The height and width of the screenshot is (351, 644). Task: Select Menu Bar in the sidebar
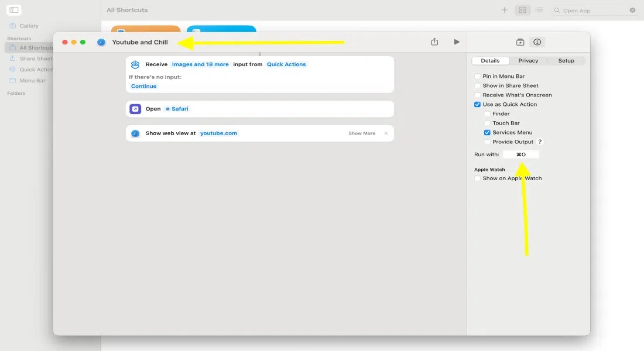(28, 81)
